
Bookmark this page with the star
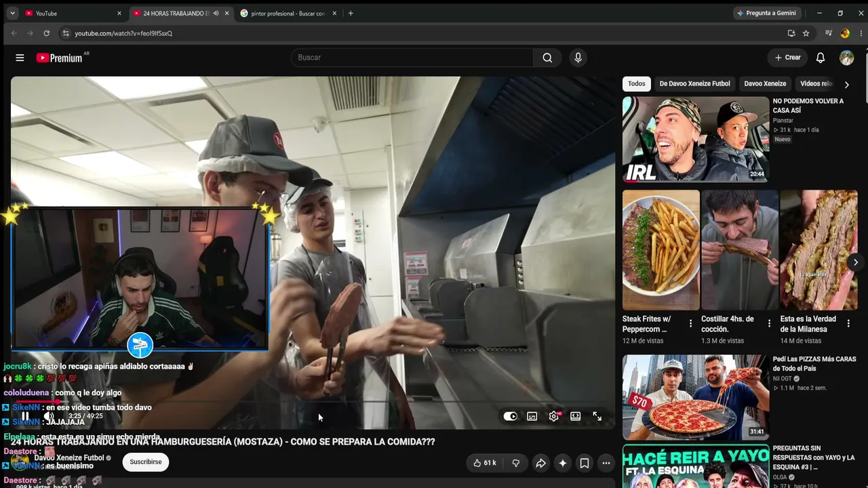click(x=806, y=33)
